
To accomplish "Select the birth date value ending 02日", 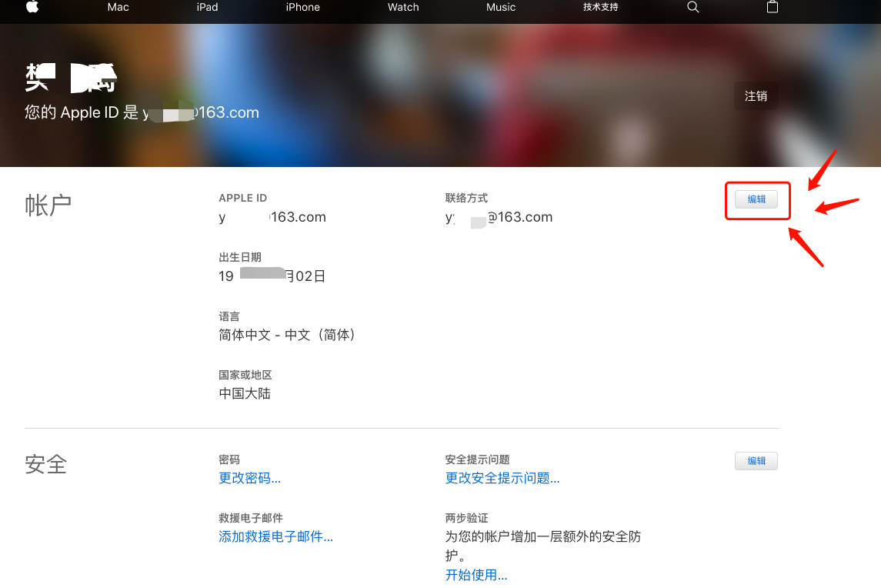I will pyautogui.click(x=272, y=276).
